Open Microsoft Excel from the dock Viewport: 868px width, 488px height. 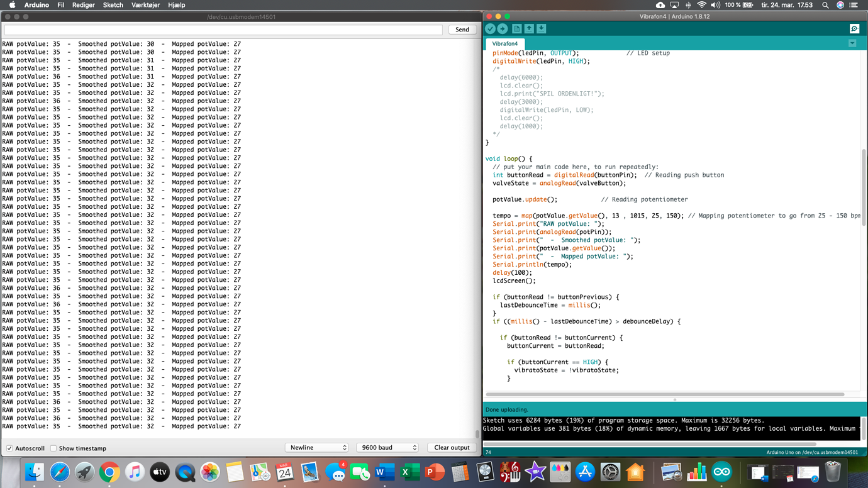(x=409, y=472)
